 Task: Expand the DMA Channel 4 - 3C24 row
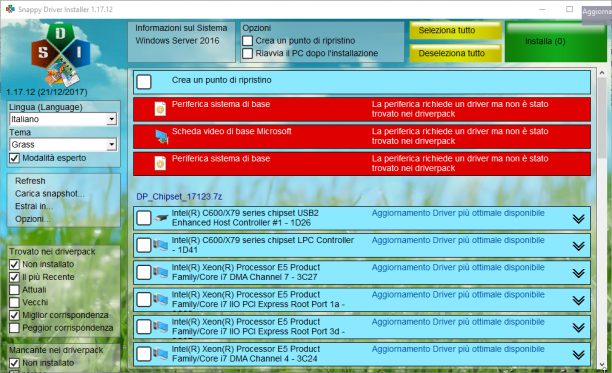tap(578, 355)
